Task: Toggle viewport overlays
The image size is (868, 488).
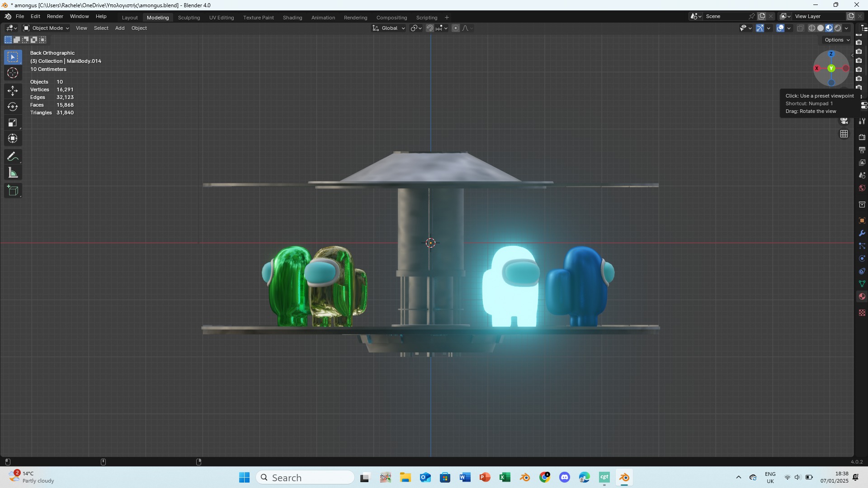Action: pos(780,28)
